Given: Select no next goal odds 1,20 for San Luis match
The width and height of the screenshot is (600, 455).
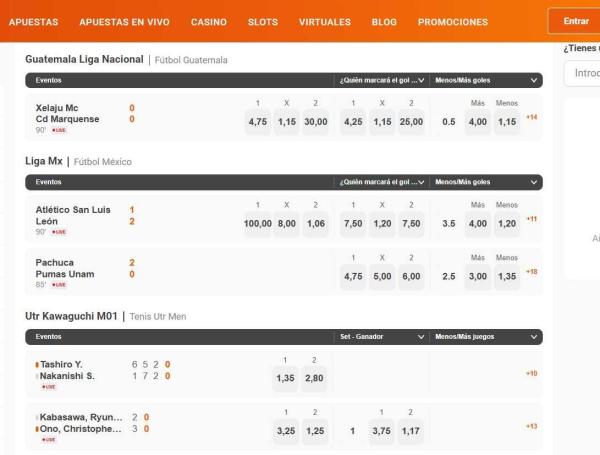Looking at the screenshot, I should (x=382, y=223).
